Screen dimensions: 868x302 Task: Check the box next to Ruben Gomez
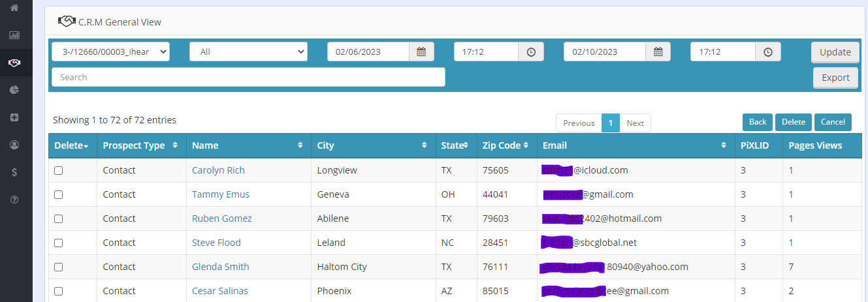click(58, 219)
